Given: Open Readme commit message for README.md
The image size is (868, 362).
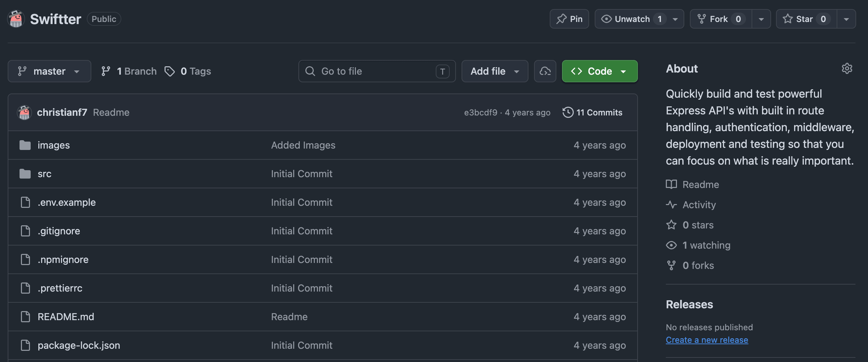Looking at the screenshot, I should pos(289,317).
